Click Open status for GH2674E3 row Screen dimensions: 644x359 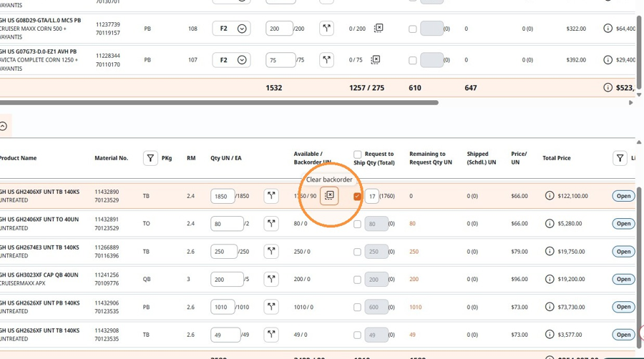623,252
